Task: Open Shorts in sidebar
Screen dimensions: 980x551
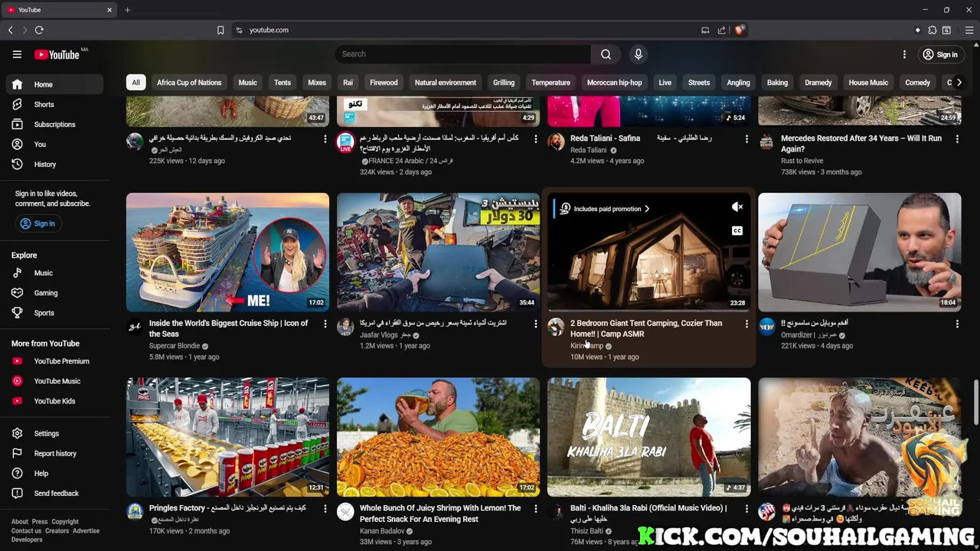Action: [54, 104]
